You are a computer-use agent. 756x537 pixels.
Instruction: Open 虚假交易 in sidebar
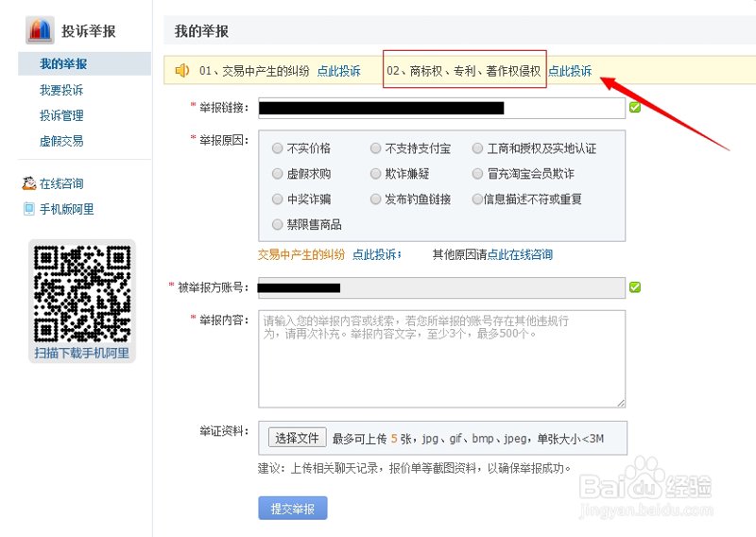coord(61,141)
